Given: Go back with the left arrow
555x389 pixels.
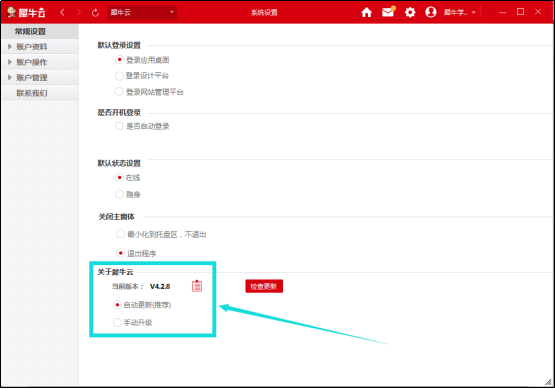Looking at the screenshot, I should [x=62, y=13].
